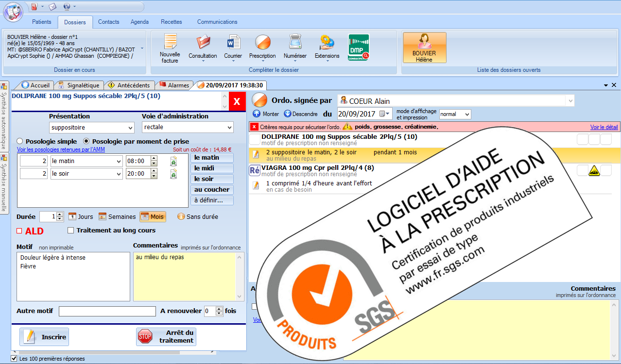This screenshot has width=621, height=364.
Task: Toggle the ALD checkbox
Action: tap(19, 231)
